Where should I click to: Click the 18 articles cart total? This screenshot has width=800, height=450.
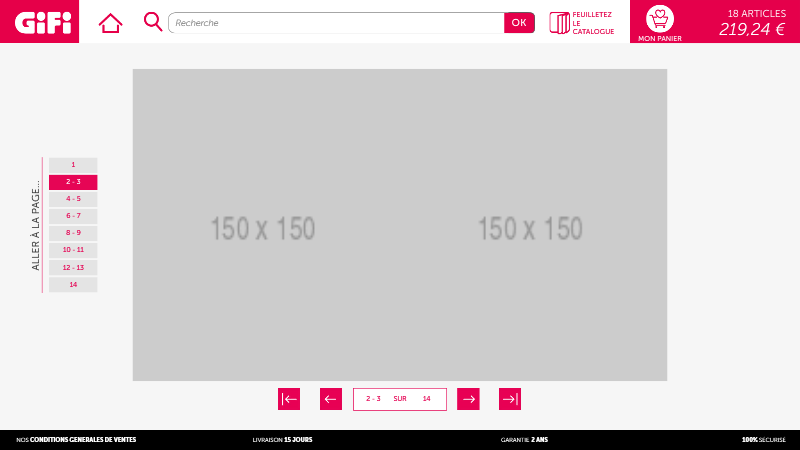click(752, 22)
